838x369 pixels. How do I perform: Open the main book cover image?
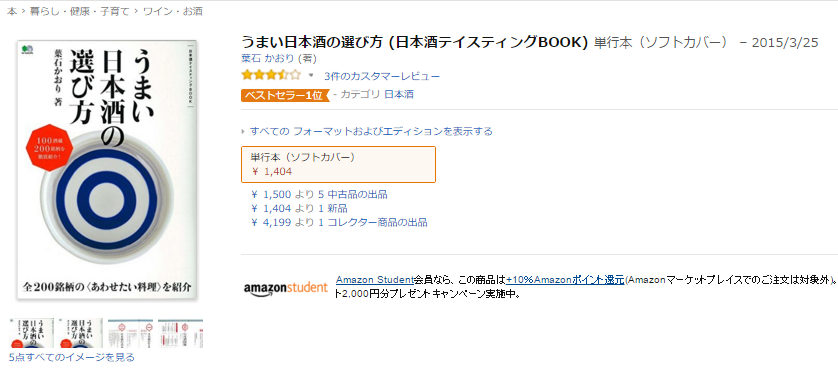[107, 170]
